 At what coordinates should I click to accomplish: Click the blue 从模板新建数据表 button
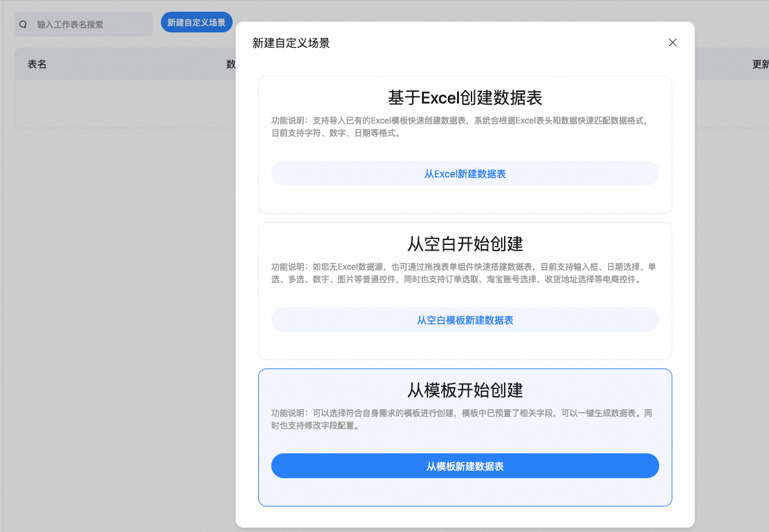(465, 466)
